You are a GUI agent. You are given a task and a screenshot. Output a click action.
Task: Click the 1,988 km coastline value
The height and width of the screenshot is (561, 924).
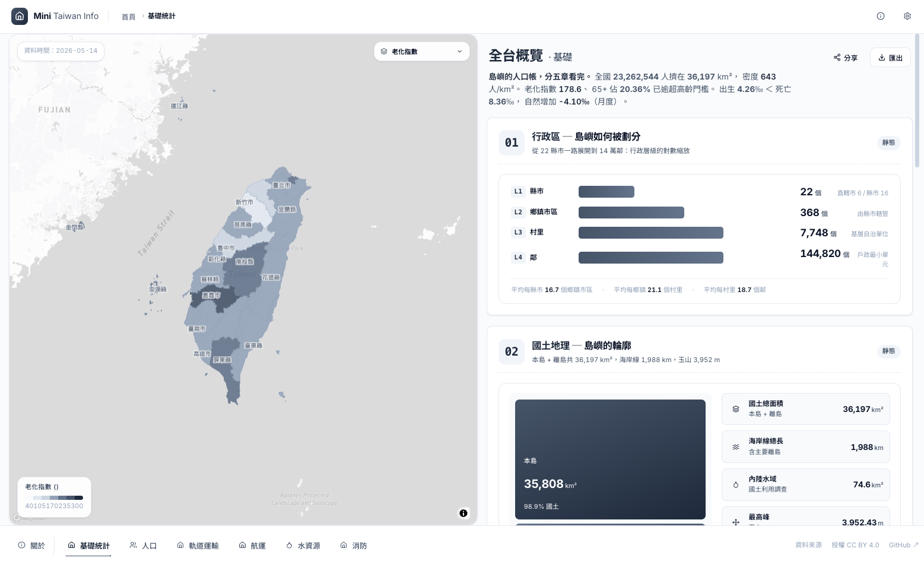pyautogui.click(x=866, y=448)
